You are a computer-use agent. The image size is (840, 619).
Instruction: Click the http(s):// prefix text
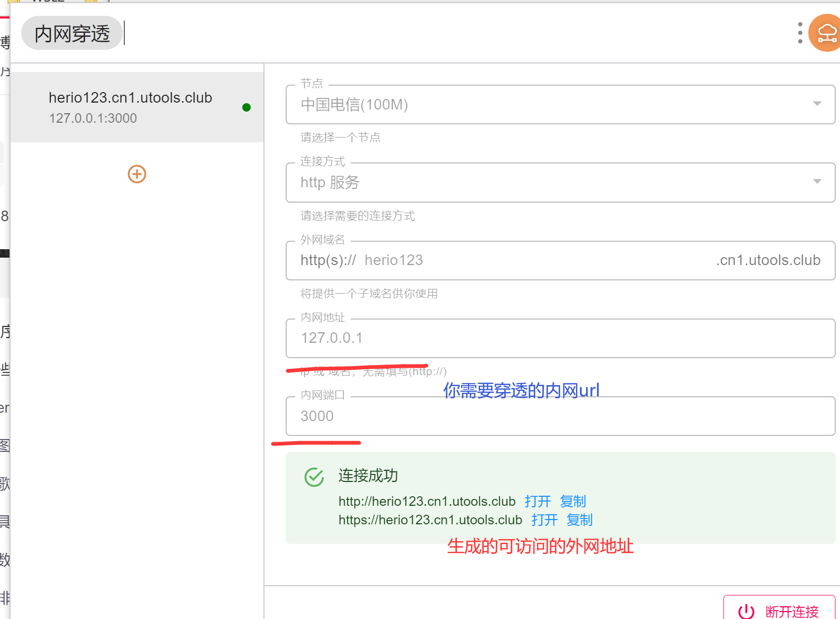(328, 260)
